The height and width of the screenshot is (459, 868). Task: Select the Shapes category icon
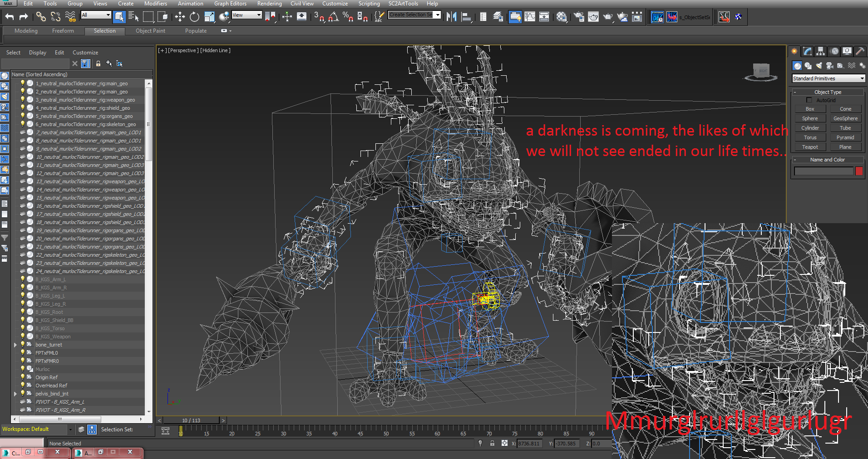(808, 66)
